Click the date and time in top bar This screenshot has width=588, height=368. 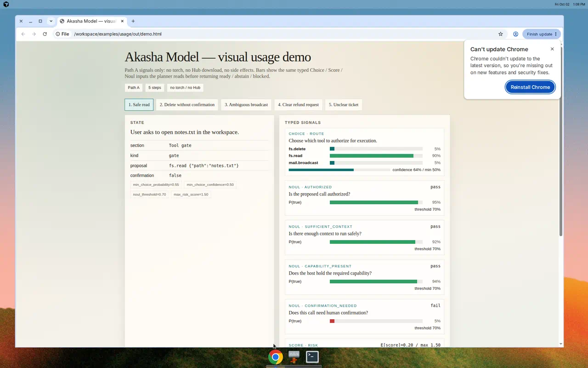pos(570,4)
